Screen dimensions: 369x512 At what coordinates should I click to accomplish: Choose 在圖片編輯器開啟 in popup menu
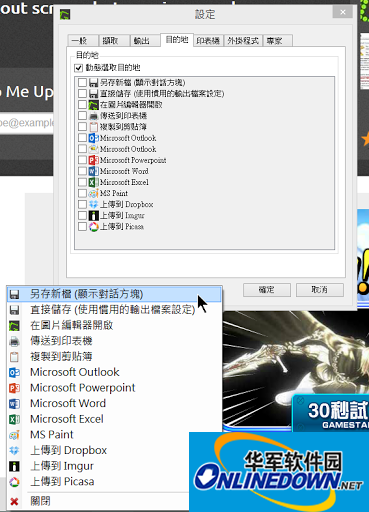coord(114,325)
